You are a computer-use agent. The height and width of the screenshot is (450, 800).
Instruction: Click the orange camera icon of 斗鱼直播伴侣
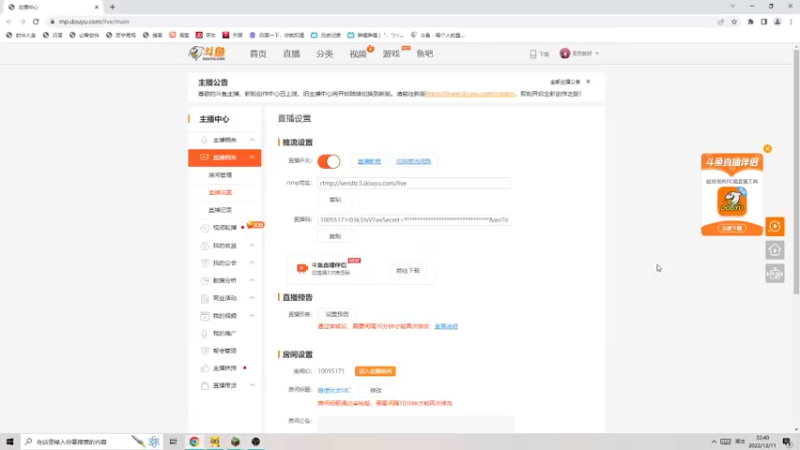(x=302, y=268)
